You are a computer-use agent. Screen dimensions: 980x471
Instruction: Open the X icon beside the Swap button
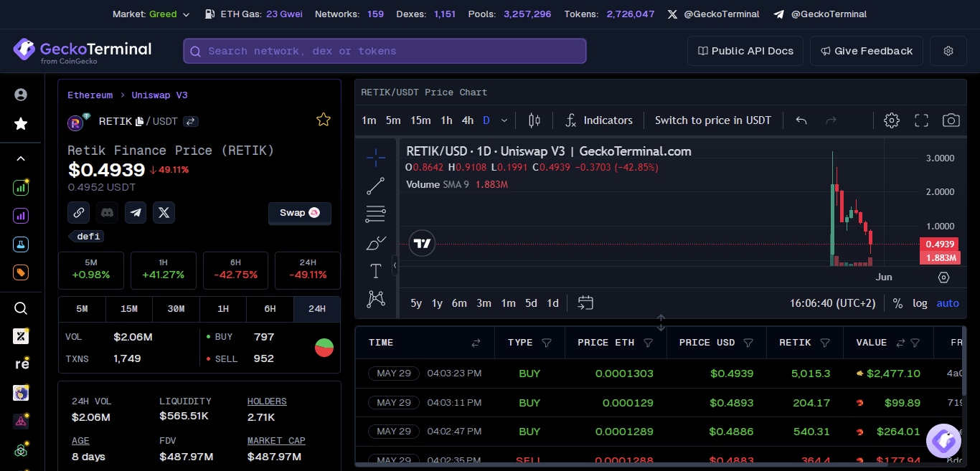tap(164, 213)
